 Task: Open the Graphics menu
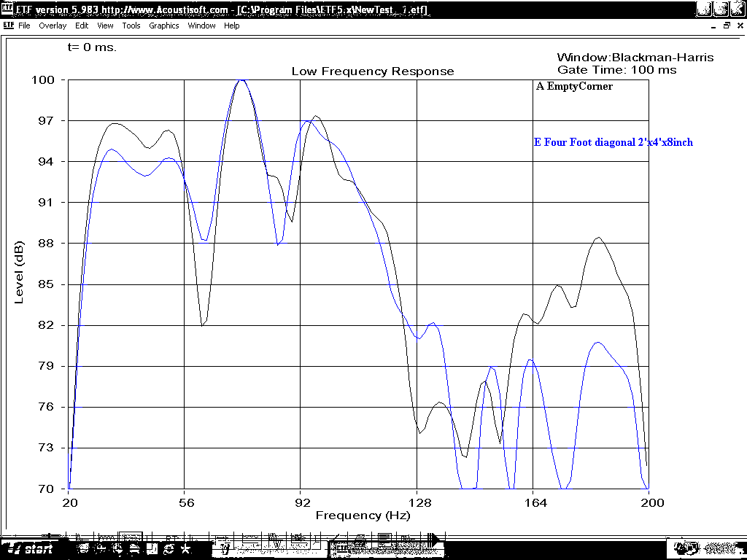pos(163,26)
